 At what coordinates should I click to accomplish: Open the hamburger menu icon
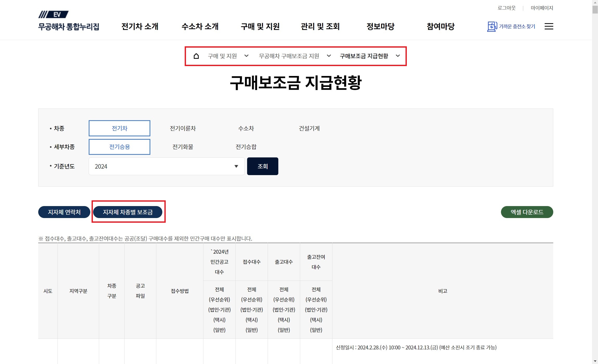click(x=549, y=26)
